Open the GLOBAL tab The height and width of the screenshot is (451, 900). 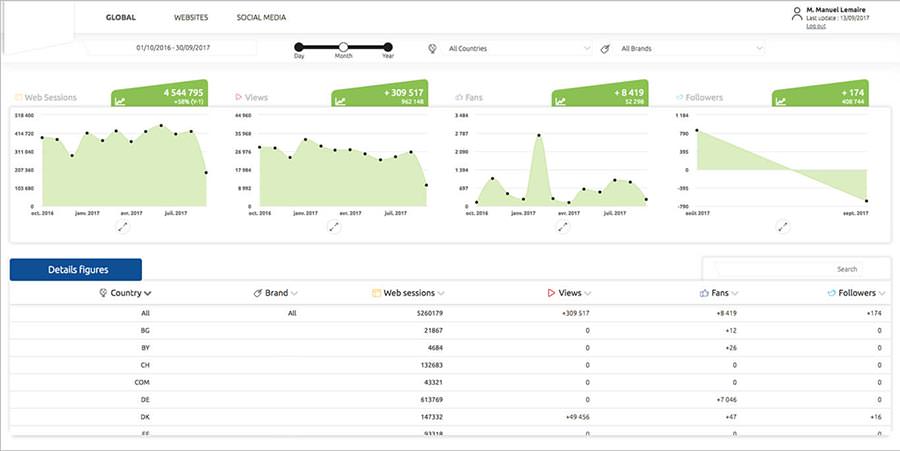pos(121,17)
